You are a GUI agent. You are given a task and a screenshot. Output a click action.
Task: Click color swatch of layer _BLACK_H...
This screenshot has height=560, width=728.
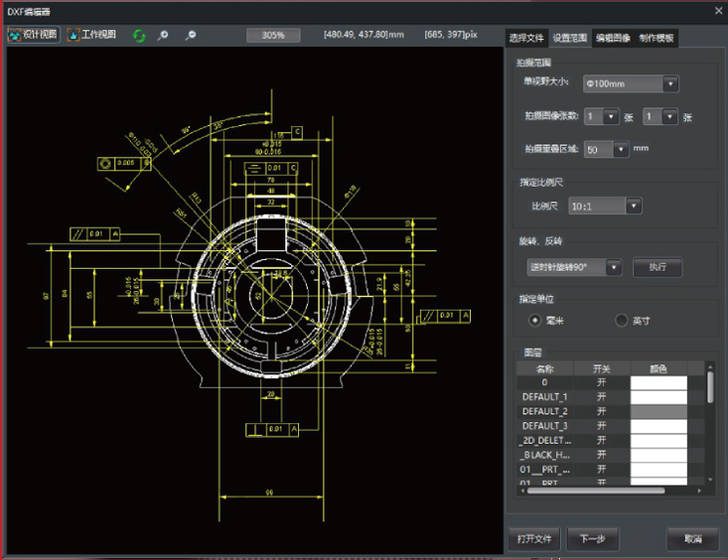tap(659, 454)
